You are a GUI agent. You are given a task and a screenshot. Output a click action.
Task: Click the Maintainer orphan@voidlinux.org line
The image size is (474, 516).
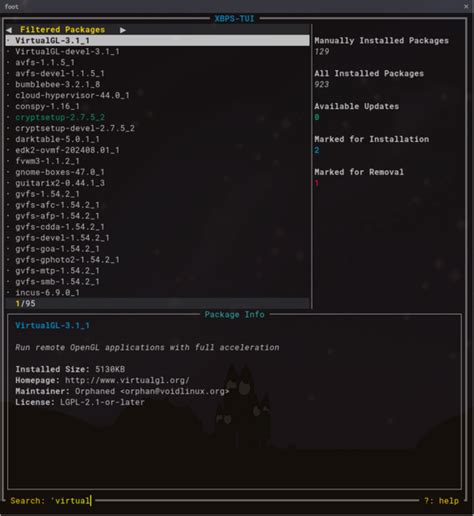click(x=122, y=391)
